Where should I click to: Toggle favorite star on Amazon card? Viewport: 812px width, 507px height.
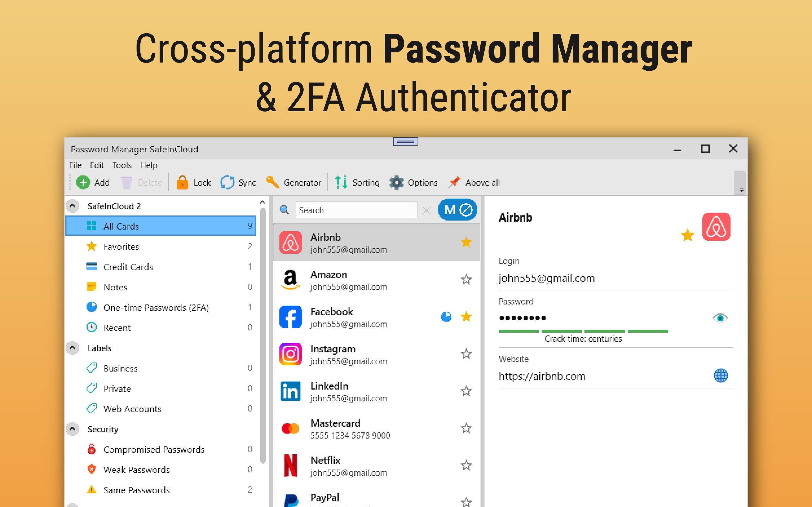pyautogui.click(x=466, y=280)
